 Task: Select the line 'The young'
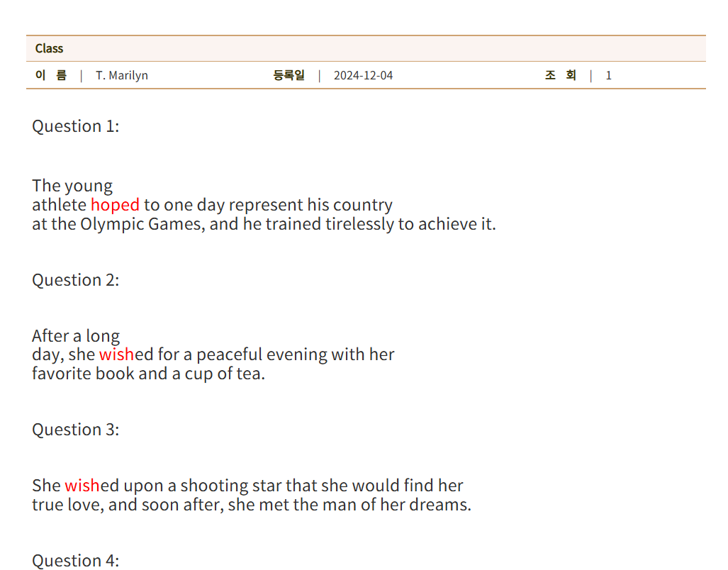[x=72, y=186]
